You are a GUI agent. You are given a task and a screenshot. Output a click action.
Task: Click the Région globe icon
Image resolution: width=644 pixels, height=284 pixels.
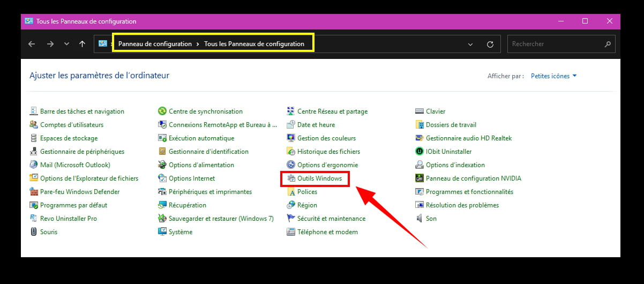291,205
